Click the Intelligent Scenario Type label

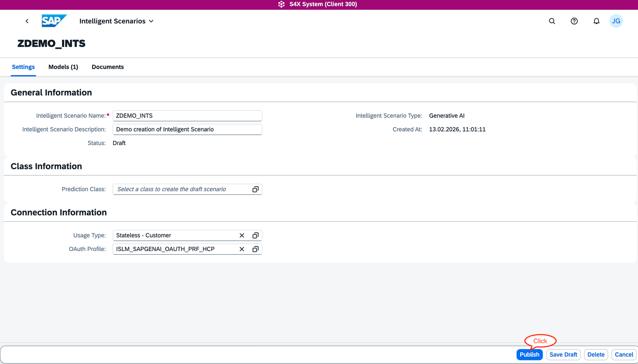pyautogui.click(x=389, y=116)
